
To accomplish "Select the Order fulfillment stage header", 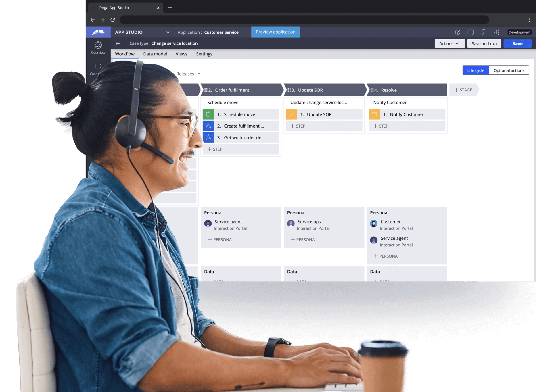I will [241, 90].
